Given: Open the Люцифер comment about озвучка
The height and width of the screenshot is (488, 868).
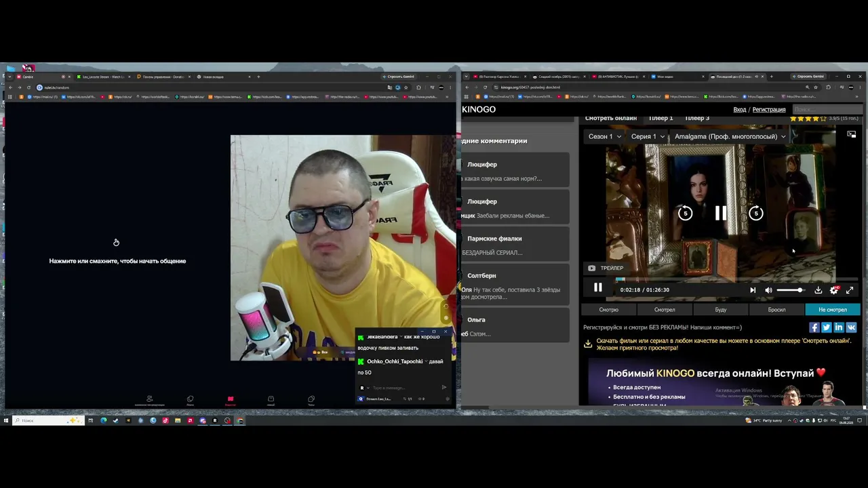Looking at the screenshot, I should pos(516,171).
